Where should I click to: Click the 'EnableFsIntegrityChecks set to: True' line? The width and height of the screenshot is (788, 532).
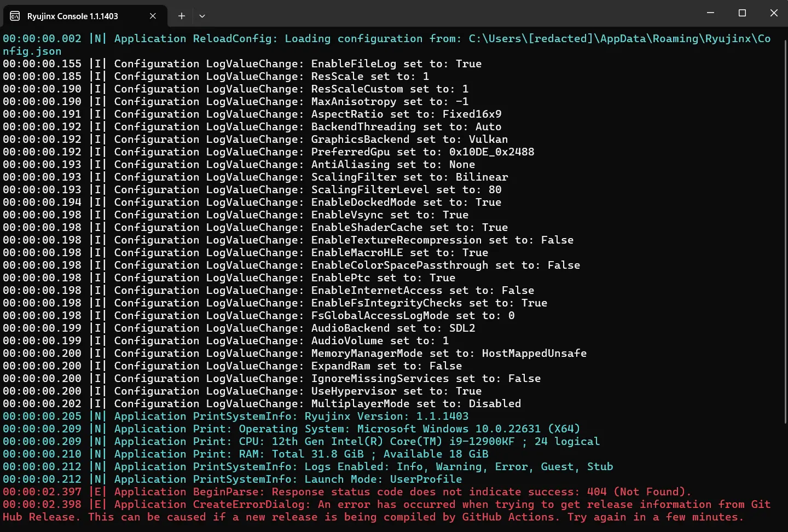coord(275,303)
